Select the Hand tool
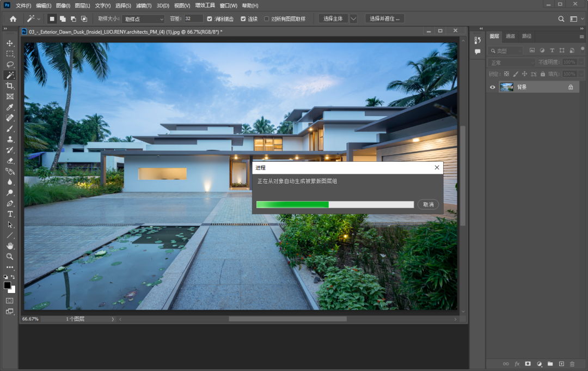This screenshot has width=588, height=371. pos(10,246)
